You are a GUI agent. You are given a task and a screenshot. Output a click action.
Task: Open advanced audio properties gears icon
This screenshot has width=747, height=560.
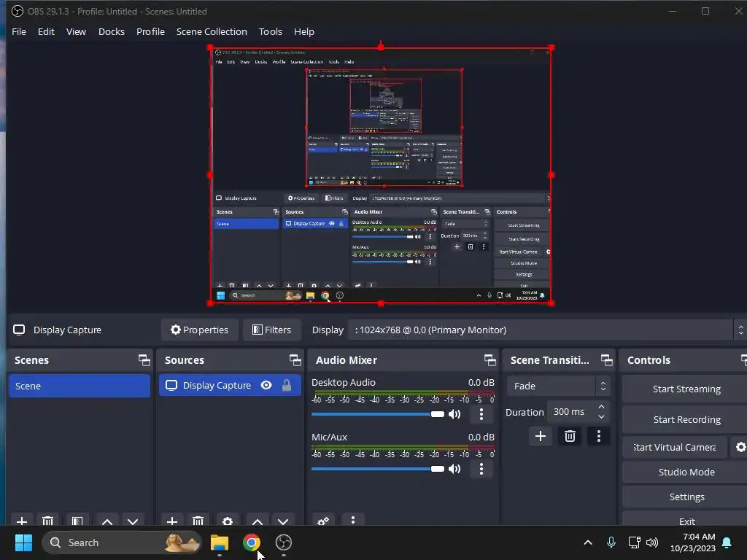tap(323, 521)
